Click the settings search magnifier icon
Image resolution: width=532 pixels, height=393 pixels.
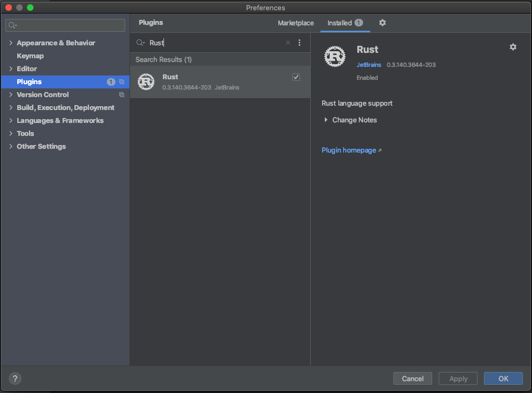[x=12, y=25]
